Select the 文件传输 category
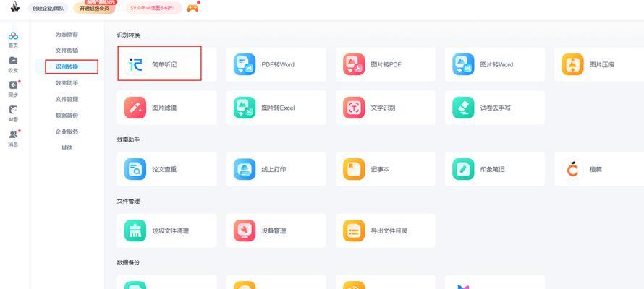 click(67, 51)
